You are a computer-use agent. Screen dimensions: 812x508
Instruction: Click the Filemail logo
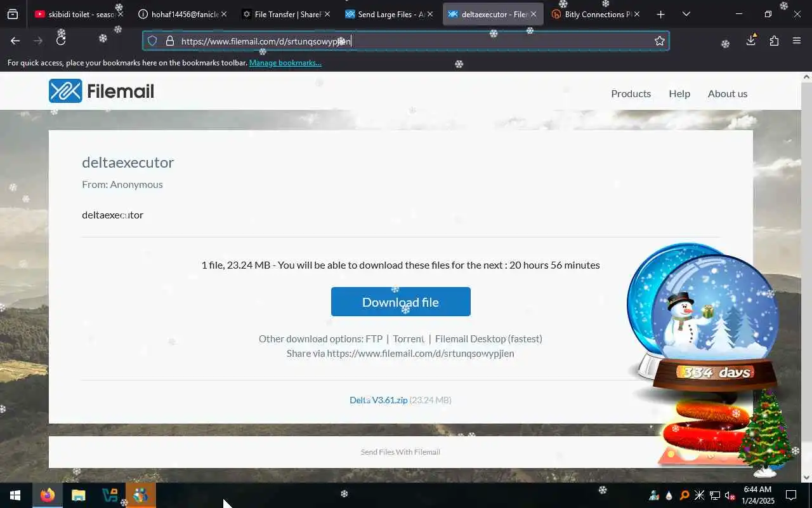pos(101,91)
